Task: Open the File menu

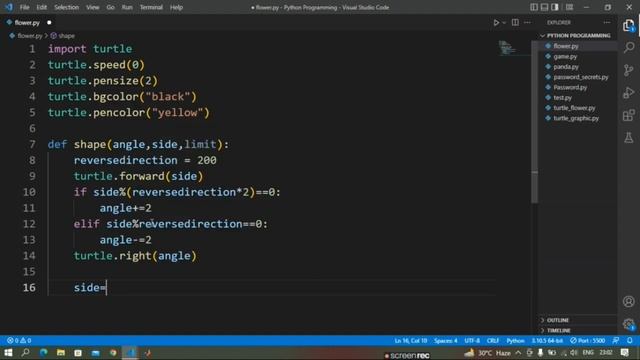Action: 24,7
